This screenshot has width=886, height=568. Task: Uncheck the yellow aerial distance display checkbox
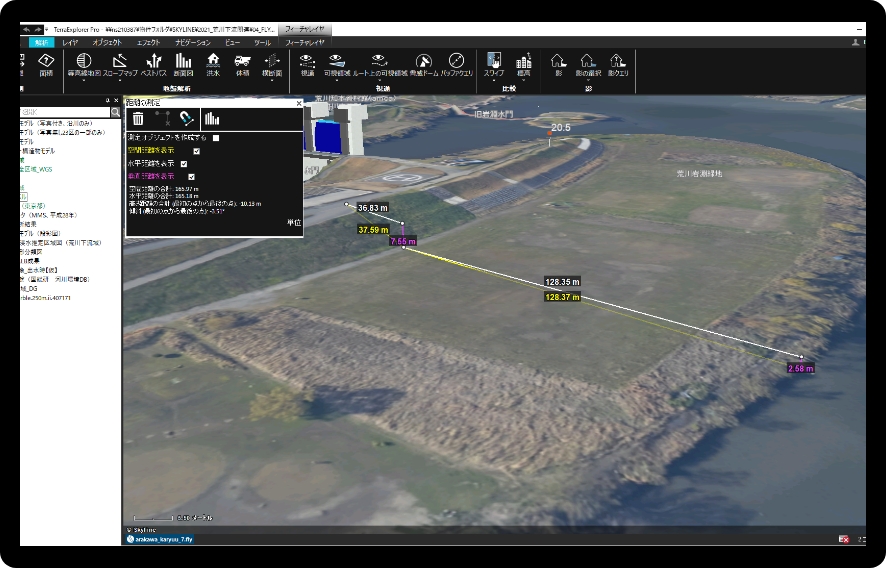click(x=197, y=151)
